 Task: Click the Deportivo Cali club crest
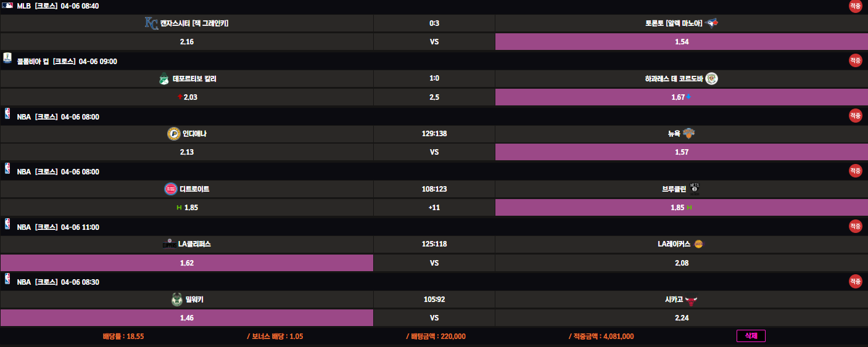click(x=163, y=79)
